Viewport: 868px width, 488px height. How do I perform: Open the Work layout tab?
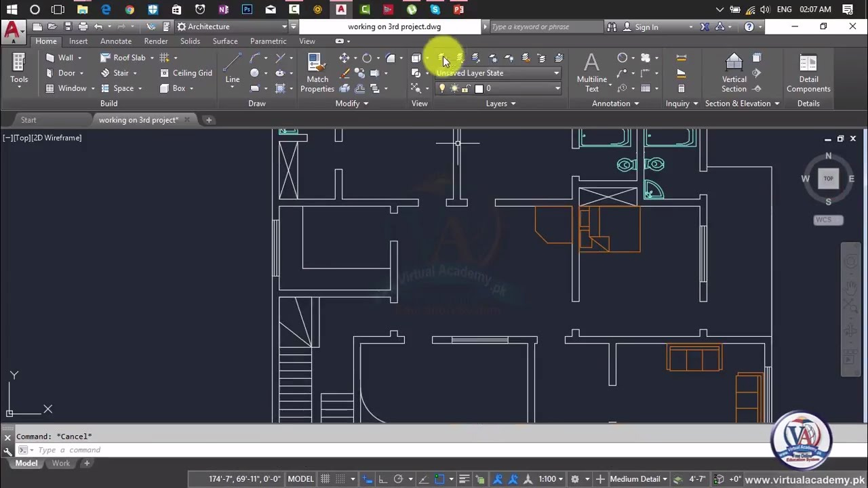[61, 464]
